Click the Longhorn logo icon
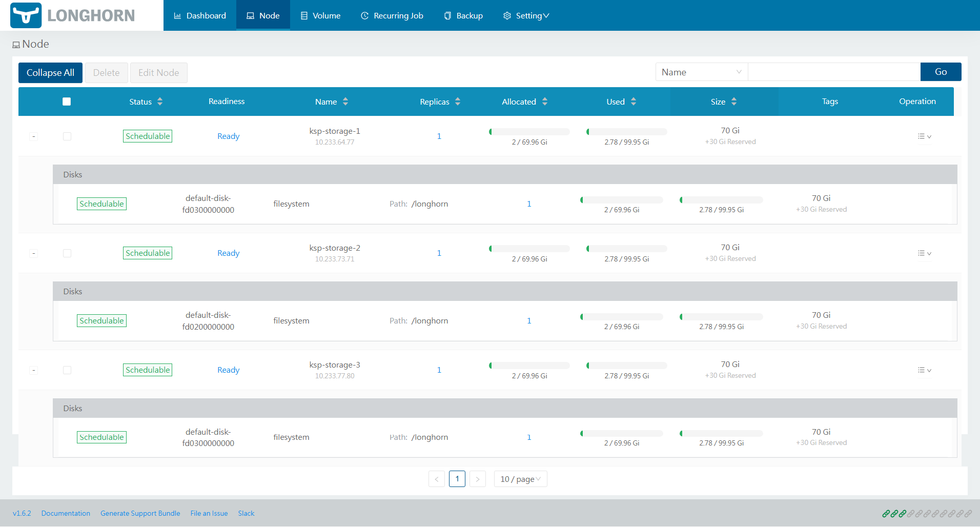 tap(26, 15)
